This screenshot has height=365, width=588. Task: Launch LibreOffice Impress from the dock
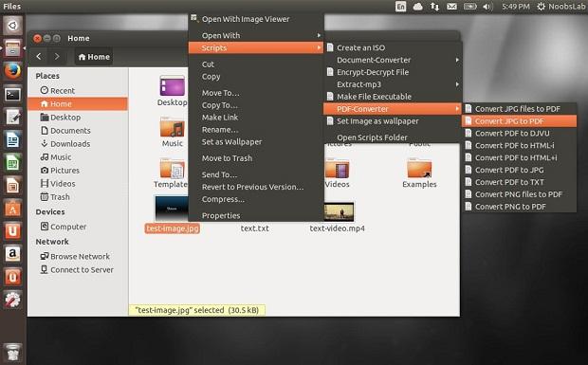tap(12, 186)
